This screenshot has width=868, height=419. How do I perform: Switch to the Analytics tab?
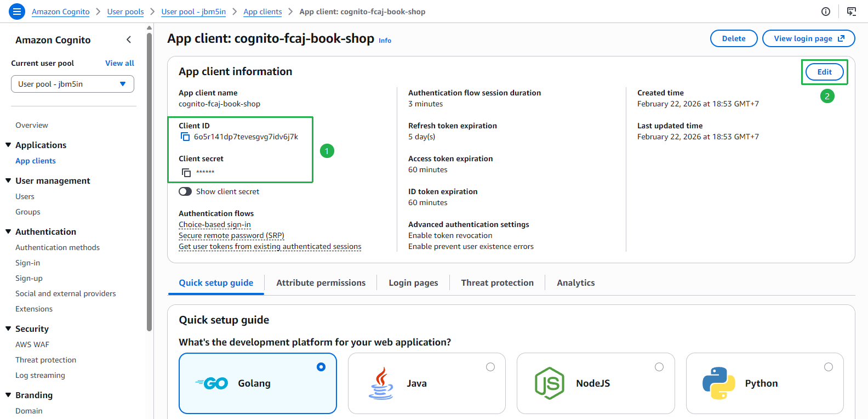(x=575, y=283)
